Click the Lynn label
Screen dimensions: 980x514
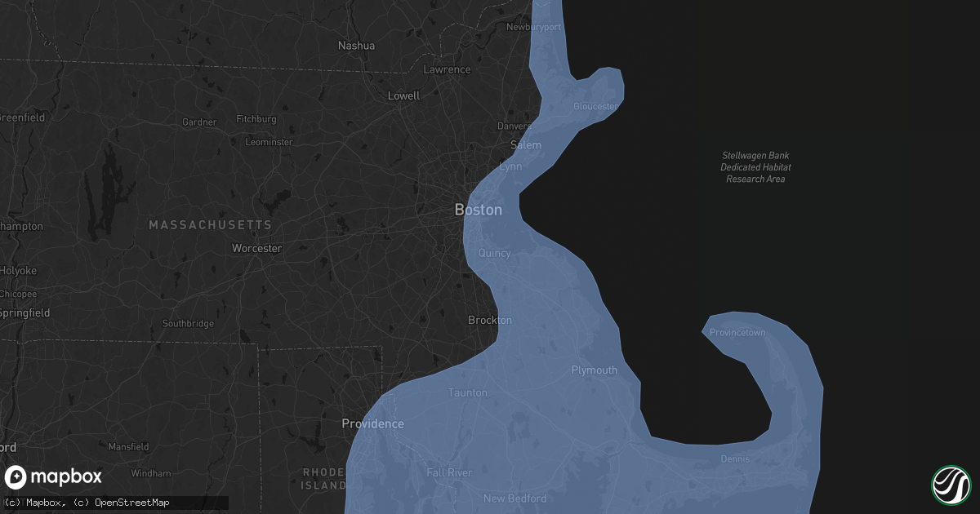click(x=510, y=166)
